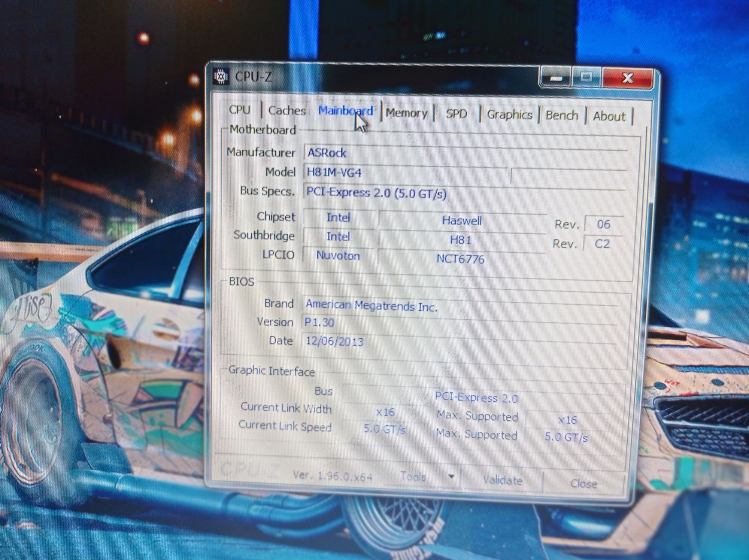Screen dimensions: 749x560
Task: Minimize the CPU-Z window
Action: [x=556, y=78]
